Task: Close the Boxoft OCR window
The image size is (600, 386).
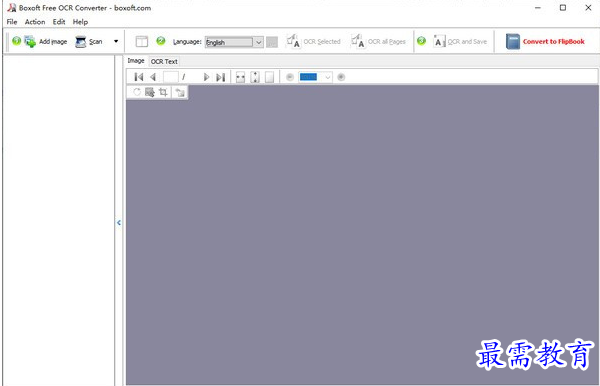Action: tap(588, 8)
